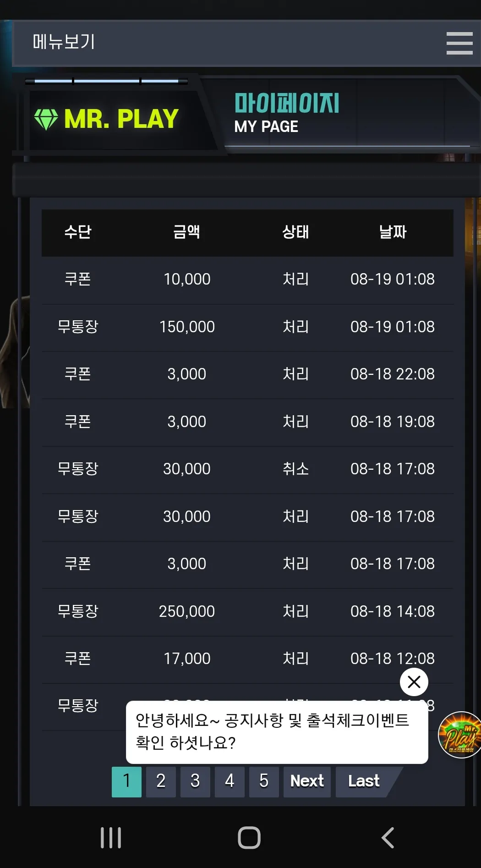Select the cancelled 30,000 취소 row

[x=247, y=469]
